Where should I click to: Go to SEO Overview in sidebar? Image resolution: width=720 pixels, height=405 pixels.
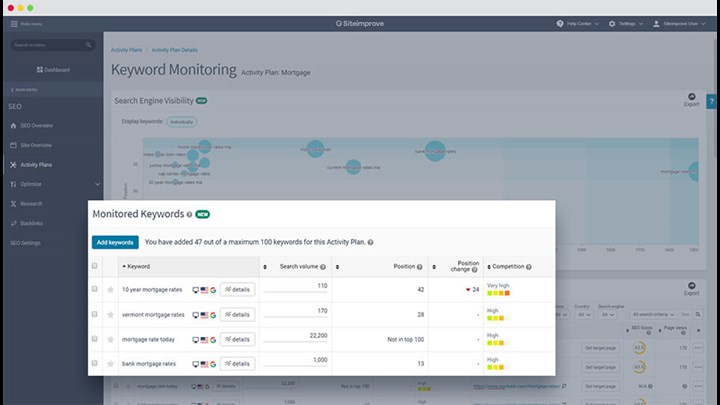click(36, 126)
